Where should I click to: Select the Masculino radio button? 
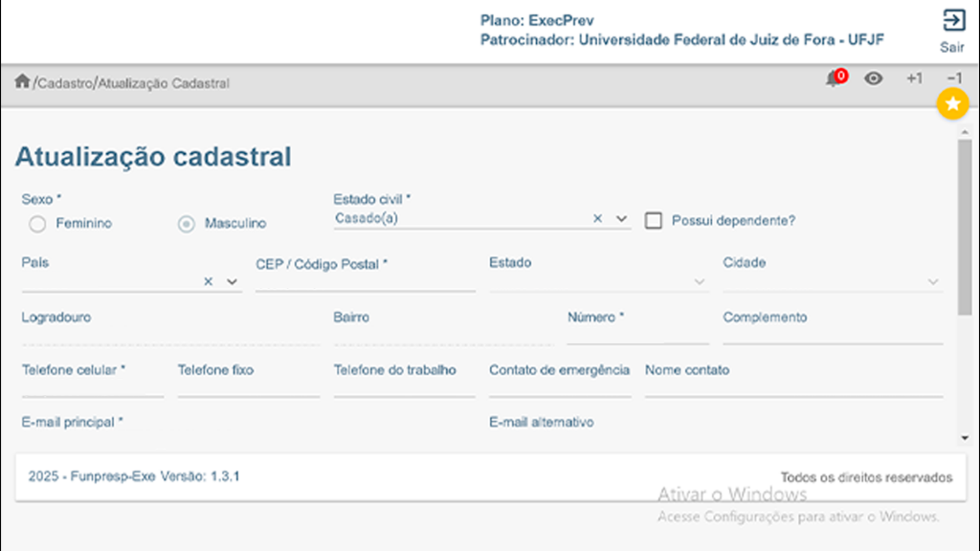[187, 224]
